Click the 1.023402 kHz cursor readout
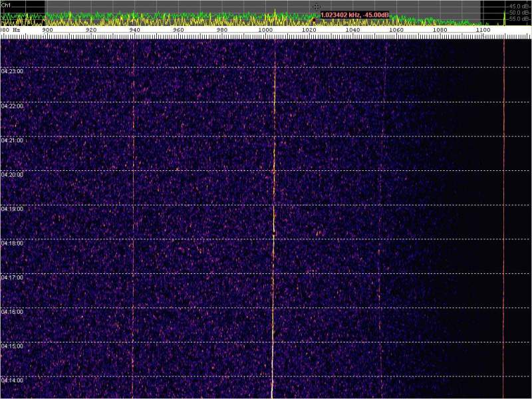532x399 pixels. click(x=354, y=15)
